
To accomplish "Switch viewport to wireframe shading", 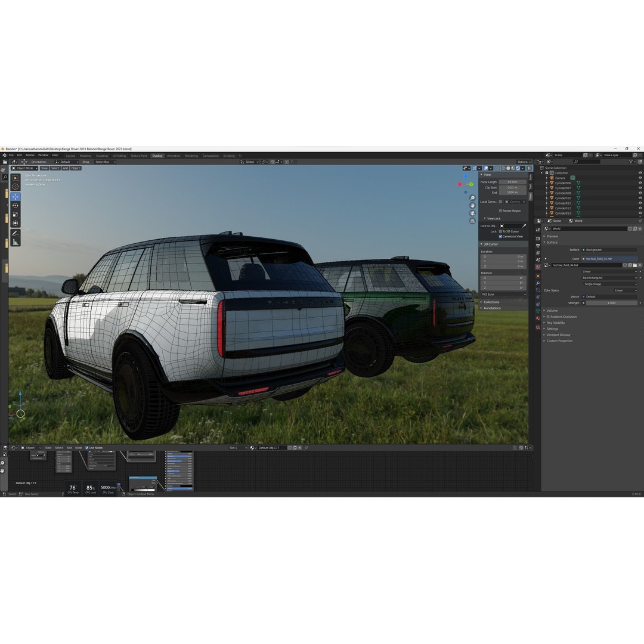I will click(x=503, y=168).
